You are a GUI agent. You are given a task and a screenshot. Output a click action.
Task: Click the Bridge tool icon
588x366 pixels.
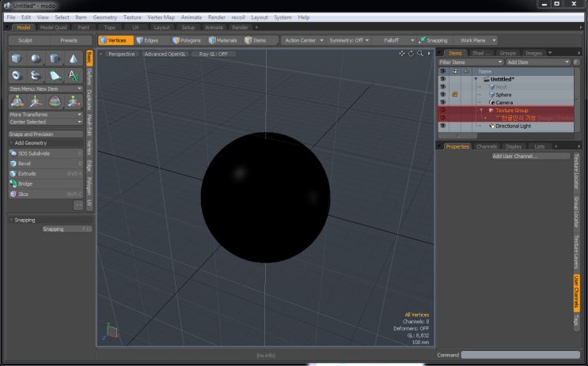(x=13, y=183)
